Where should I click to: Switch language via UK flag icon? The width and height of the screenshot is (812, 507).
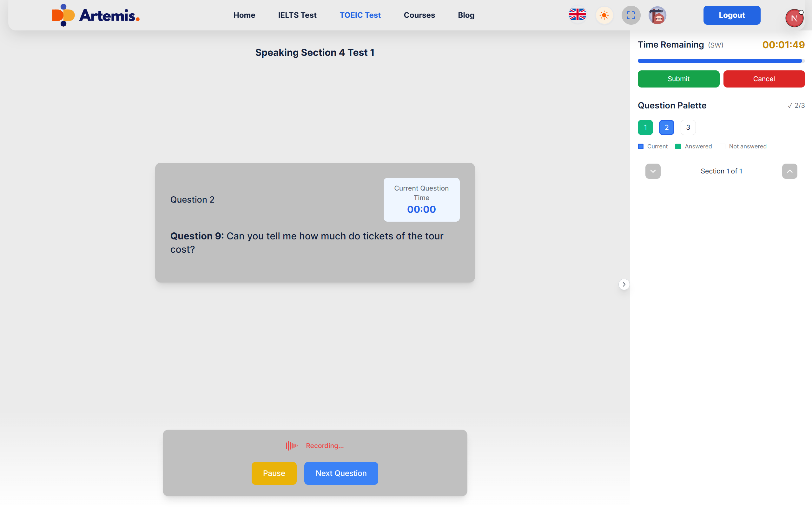tap(577, 15)
